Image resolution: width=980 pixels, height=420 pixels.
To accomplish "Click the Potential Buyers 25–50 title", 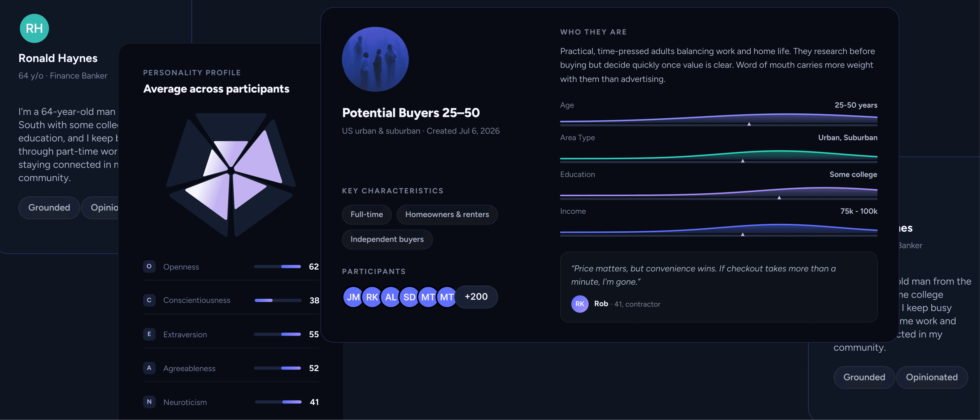I will pos(411,113).
